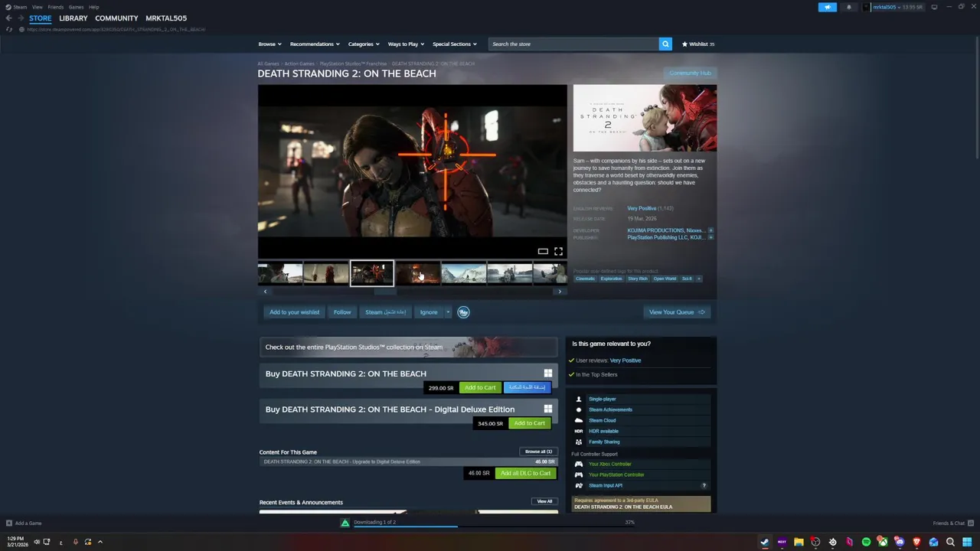Click the round share icon beside Ignore
Screen dimensions: 980x551
pos(463,312)
